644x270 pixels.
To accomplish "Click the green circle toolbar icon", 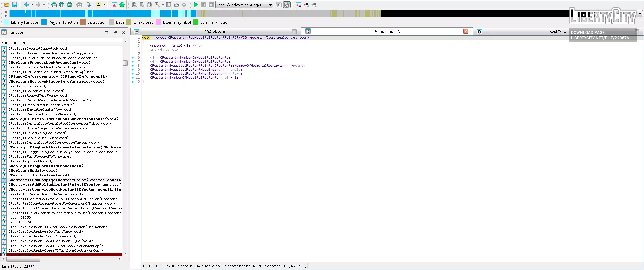I will 122,5.
